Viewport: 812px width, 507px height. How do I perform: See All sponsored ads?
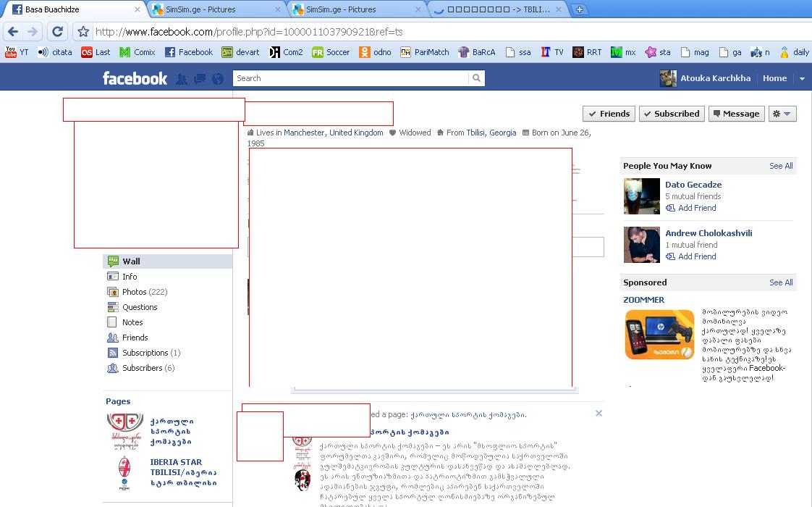pos(780,282)
